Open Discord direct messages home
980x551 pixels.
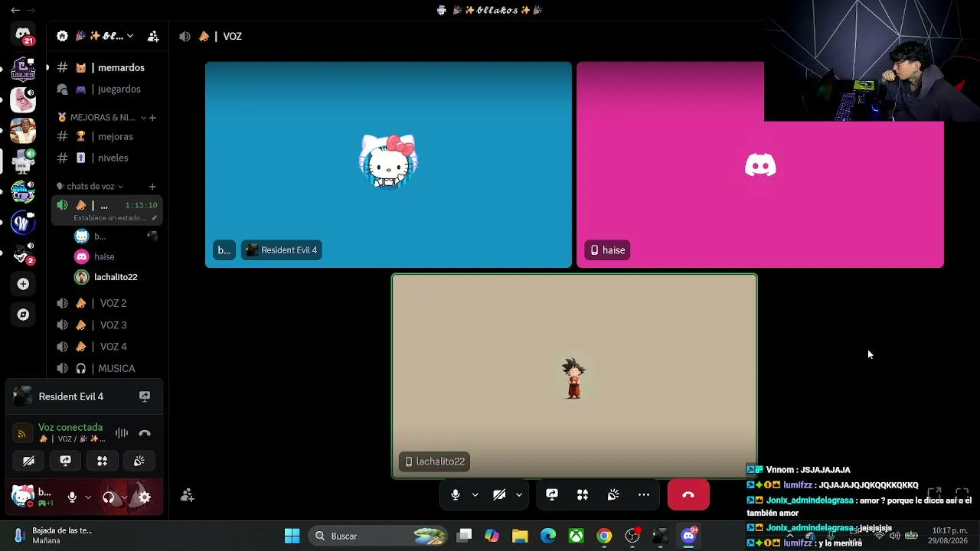click(x=23, y=35)
